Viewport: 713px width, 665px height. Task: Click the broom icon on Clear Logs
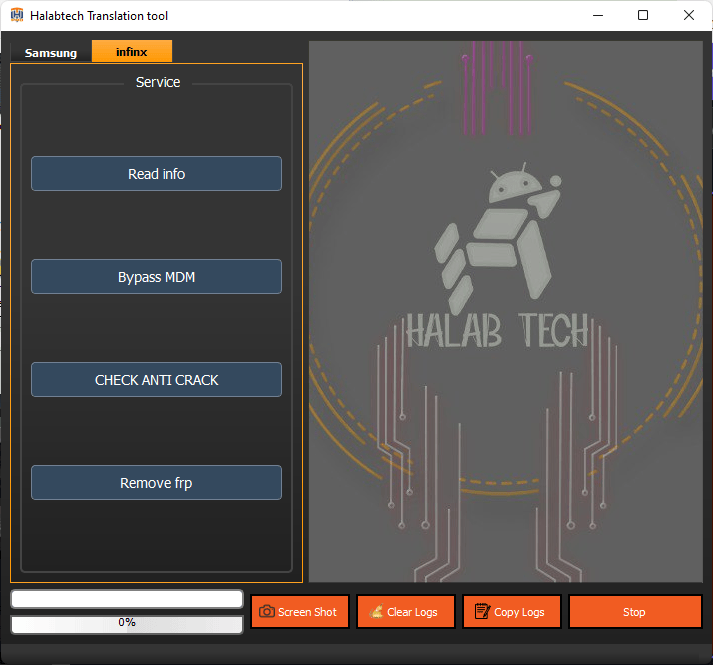coord(376,611)
